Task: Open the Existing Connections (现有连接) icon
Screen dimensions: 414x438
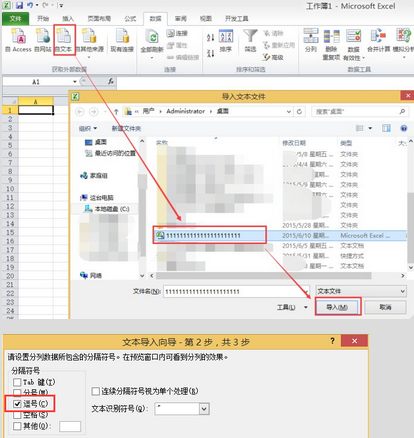Action: click(122, 37)
